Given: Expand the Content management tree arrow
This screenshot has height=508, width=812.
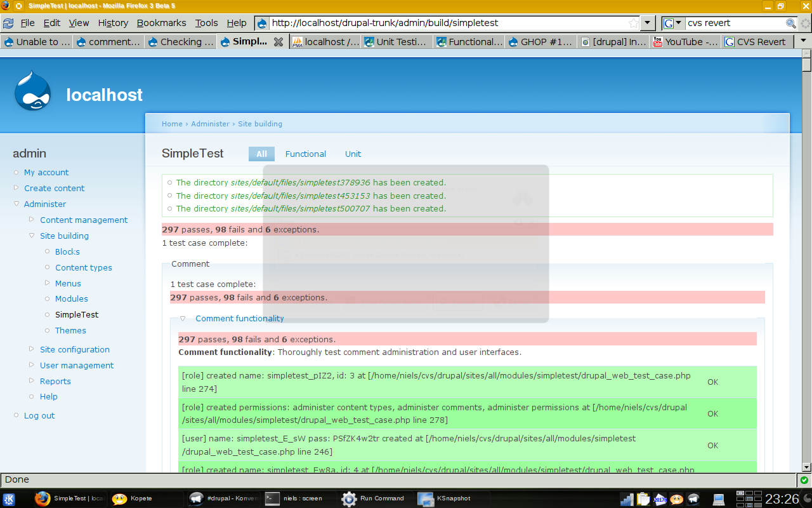Looking at the screenshot, I should point(32,220).
